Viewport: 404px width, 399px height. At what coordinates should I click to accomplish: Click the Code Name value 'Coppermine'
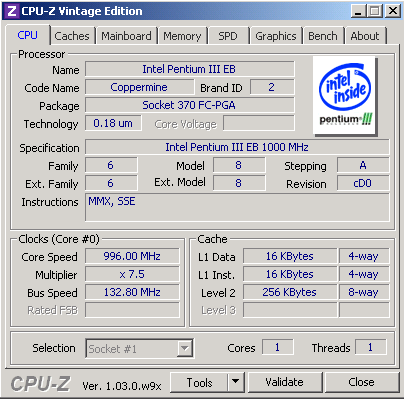139,87
